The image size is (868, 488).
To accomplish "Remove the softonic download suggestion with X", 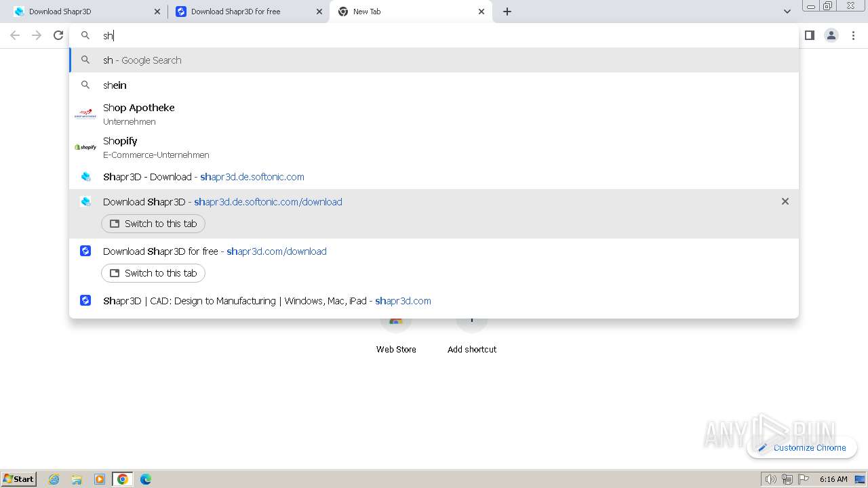I will coord(785,201).
